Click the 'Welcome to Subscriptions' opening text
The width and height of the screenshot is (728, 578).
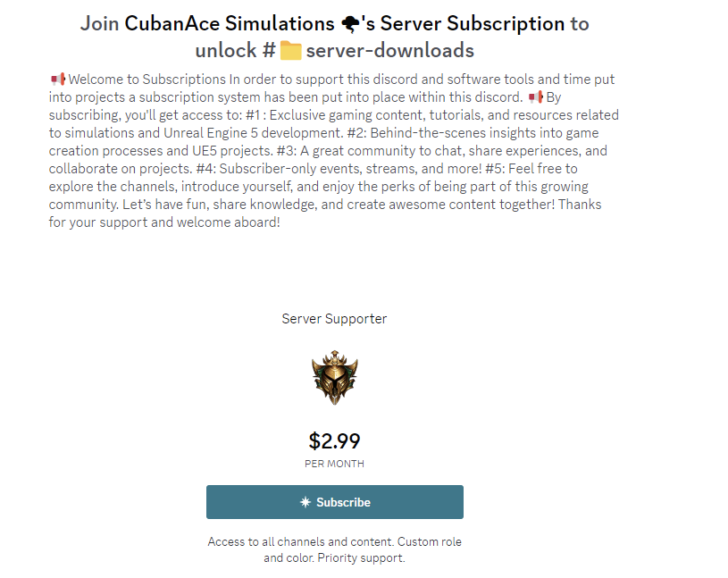pos(147,80)
